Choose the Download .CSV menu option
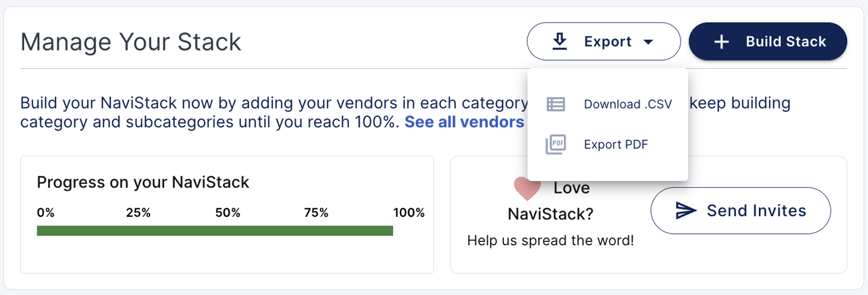The image size is (868, 295). coord(628,104)
